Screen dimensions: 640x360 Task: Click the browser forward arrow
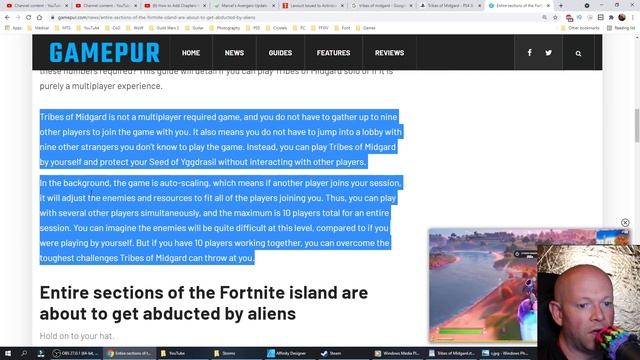[18, 18]
